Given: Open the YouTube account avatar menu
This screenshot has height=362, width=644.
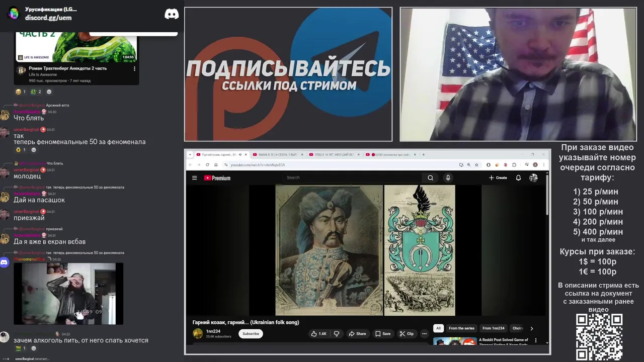Looking at the screenshot, I should tap(533, 177).
